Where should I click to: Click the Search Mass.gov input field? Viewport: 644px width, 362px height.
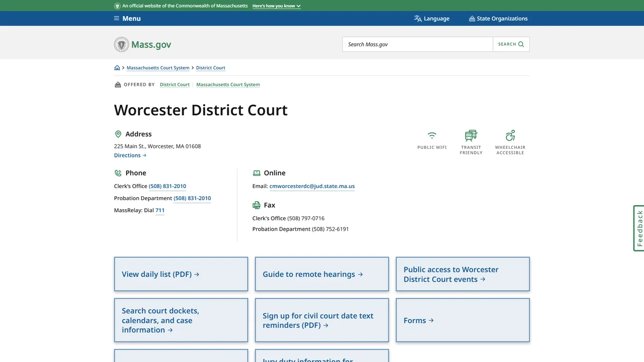tap(418, 44)
